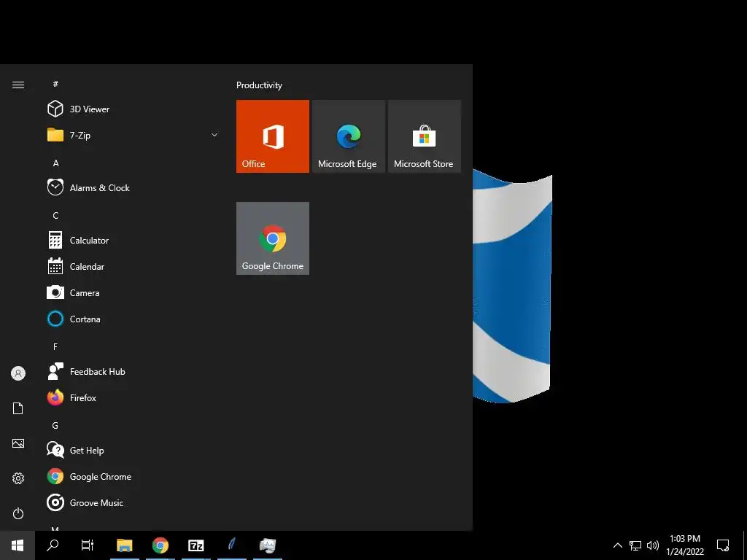747x560 pixels.
Task: Open the clock showing 1:03 PM
Action: click(x=685, y=545)
